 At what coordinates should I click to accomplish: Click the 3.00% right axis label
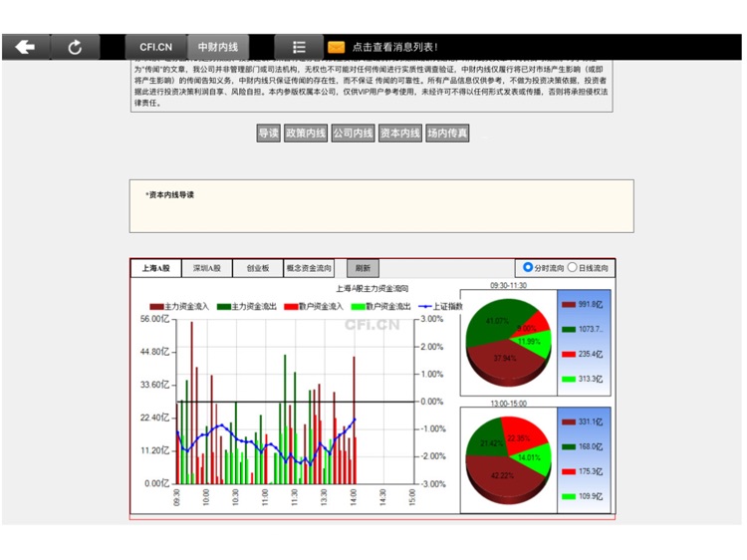coord(432,319)
